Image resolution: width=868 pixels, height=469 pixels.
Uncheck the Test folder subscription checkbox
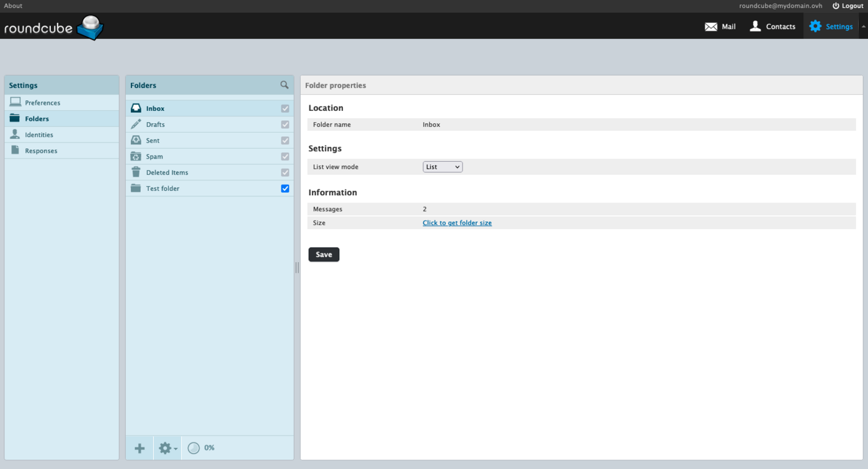(285, 188)
